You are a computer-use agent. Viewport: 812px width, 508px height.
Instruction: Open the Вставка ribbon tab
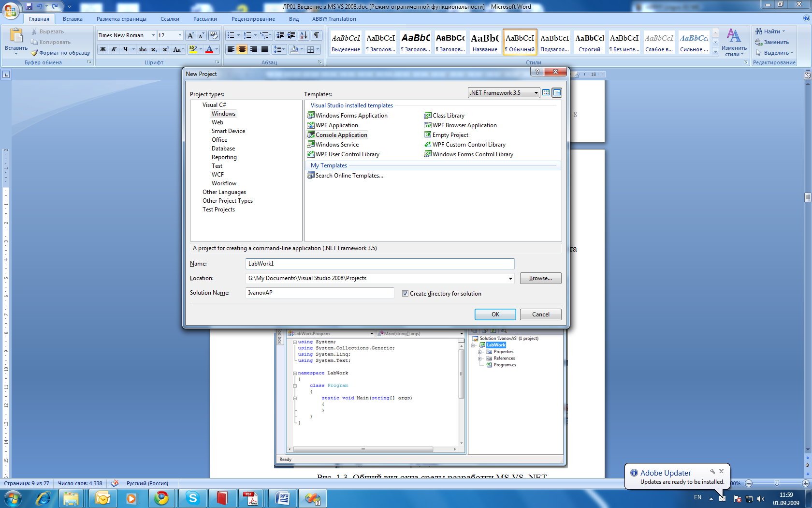click(72, 19)
